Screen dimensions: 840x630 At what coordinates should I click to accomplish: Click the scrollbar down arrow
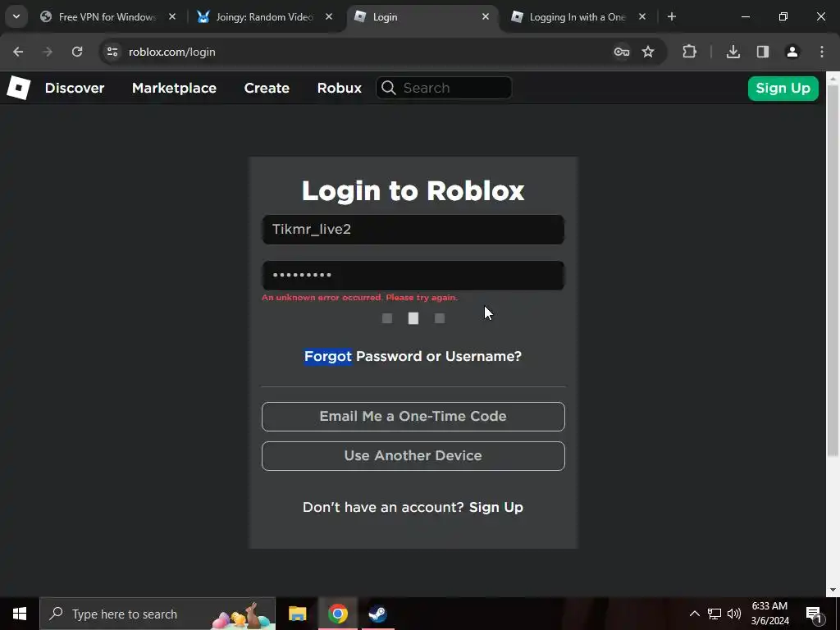click(x=833, y=590)
